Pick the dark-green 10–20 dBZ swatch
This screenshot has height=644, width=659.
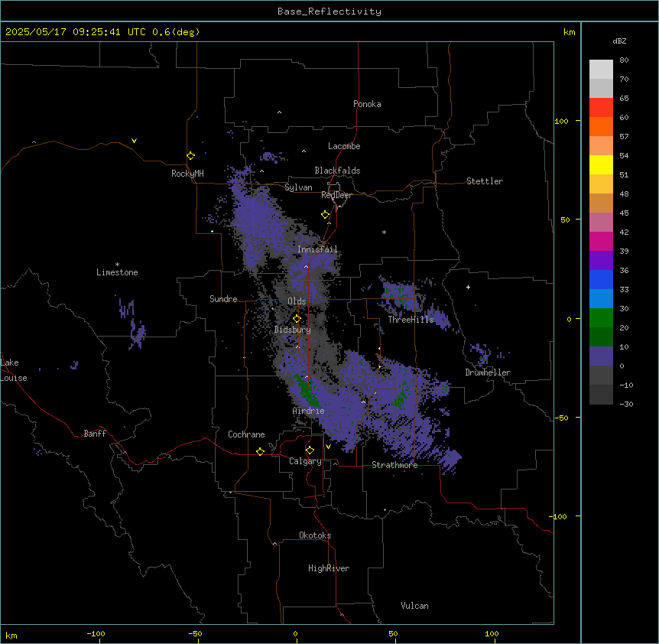point(601,337)
